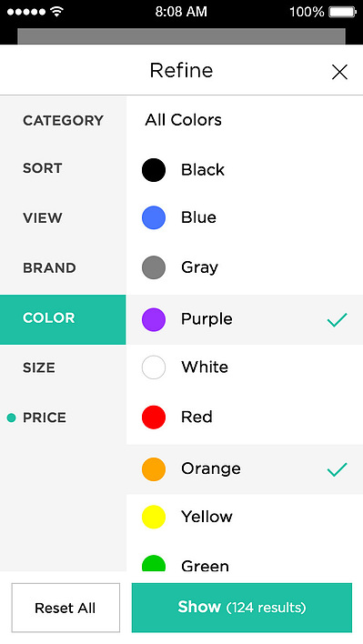Uncheck the Orange color checkmark
Screen dimensions: 363x644
tap(338, 469)
